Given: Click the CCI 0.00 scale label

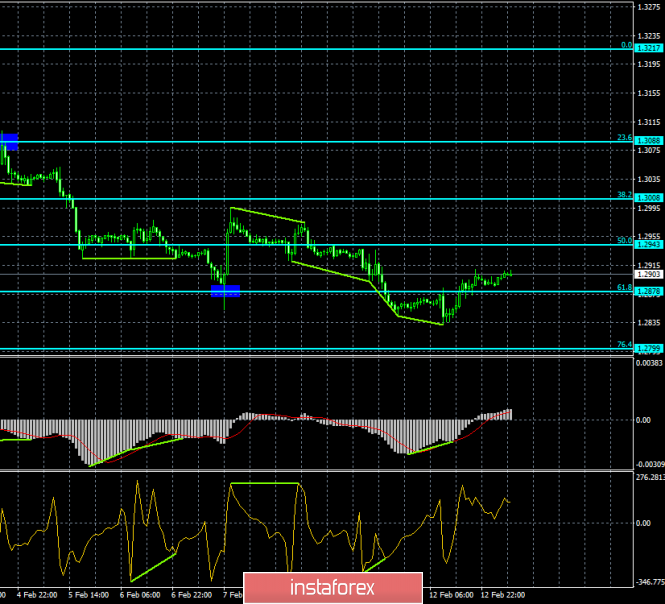Looking at the screenshot, I should (643, 523).
